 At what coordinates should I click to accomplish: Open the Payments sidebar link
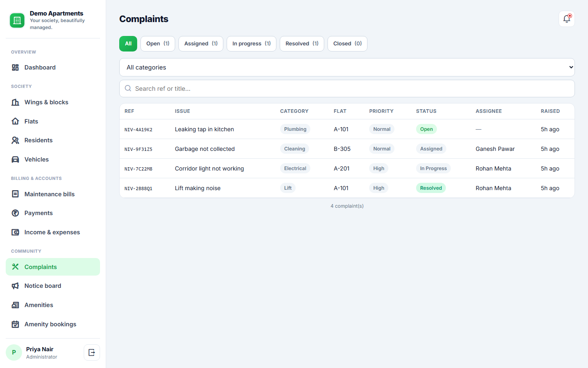[53, 213]
